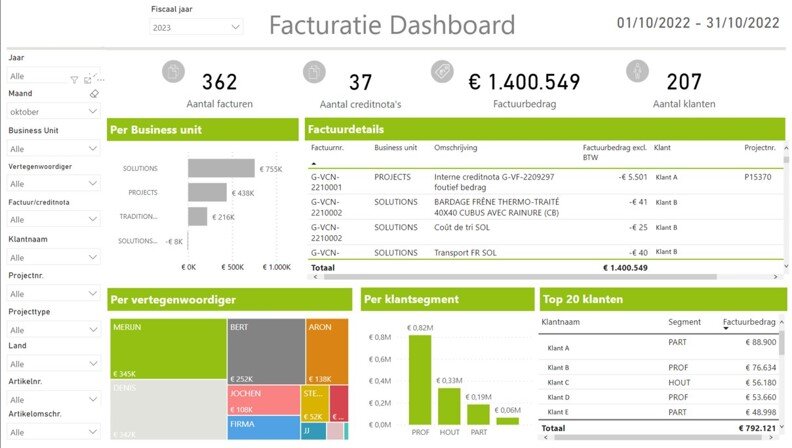Sort by Factuurnr. column header
This screenshot has height=448, width=792.
[327, 147]
